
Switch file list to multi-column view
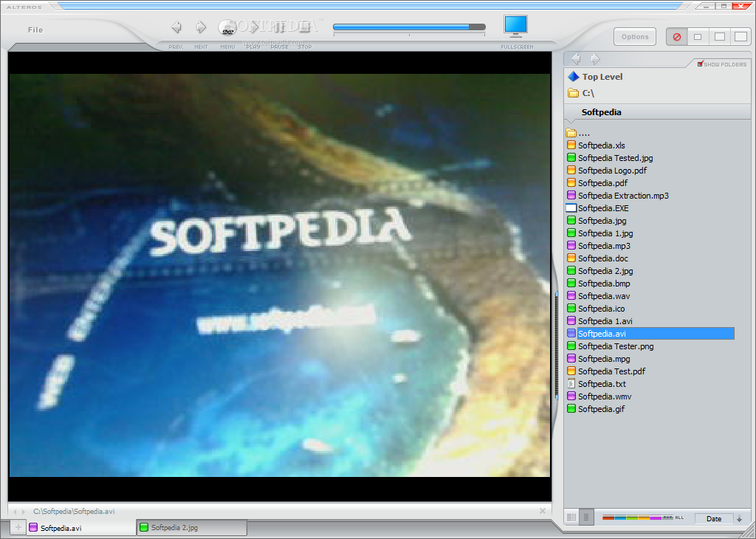571,518
